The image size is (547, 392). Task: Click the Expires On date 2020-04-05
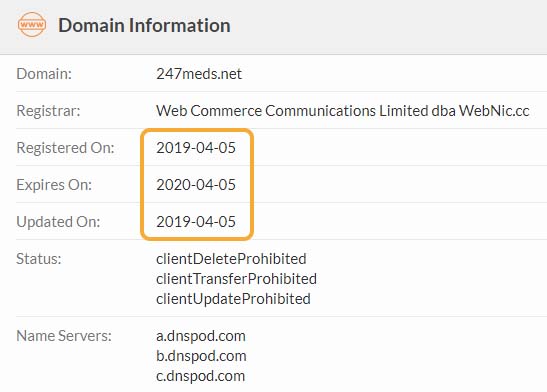click(x=196, y=185)
